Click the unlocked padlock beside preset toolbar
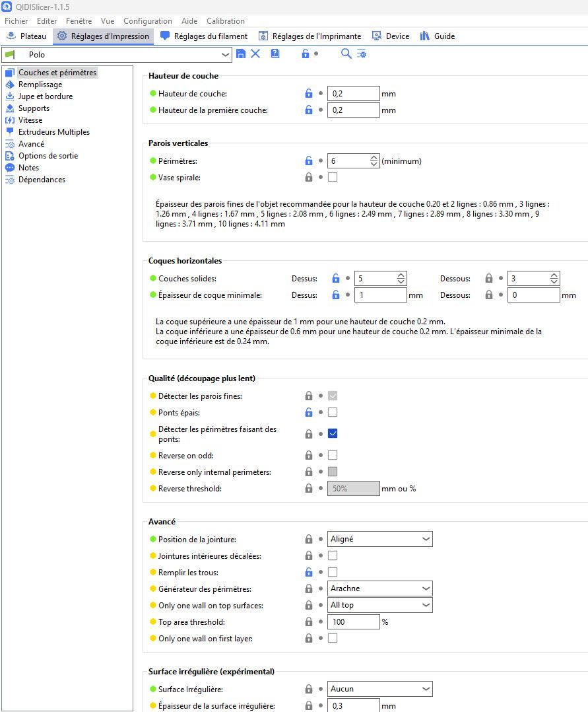588x712 pixels. (306, 53)
